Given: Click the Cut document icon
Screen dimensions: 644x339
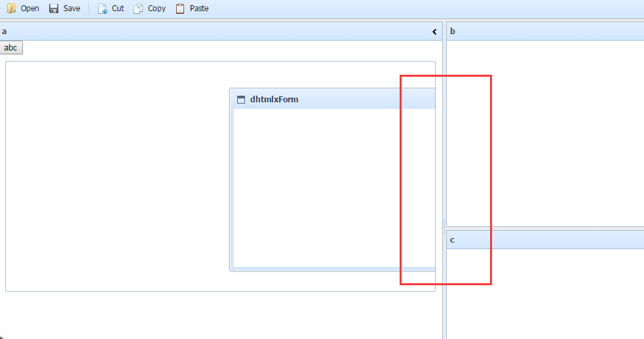Looking at the screenshot, I should [x=102, y=9].
